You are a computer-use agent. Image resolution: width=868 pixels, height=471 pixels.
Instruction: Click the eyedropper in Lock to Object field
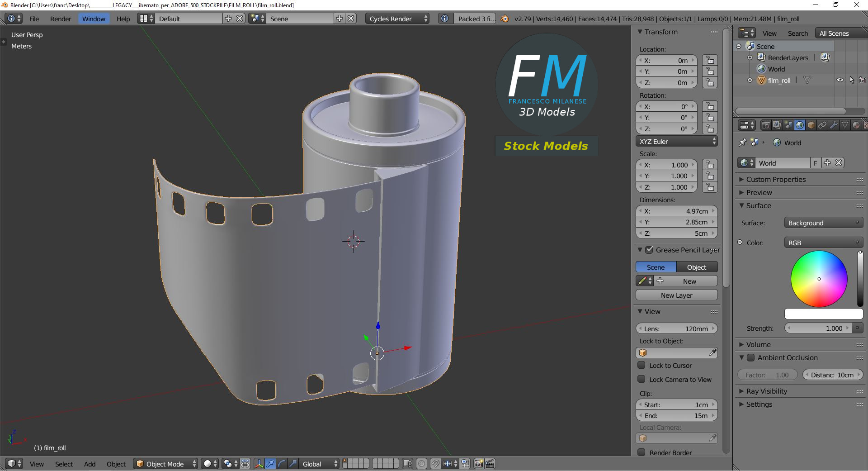(712, 352)
